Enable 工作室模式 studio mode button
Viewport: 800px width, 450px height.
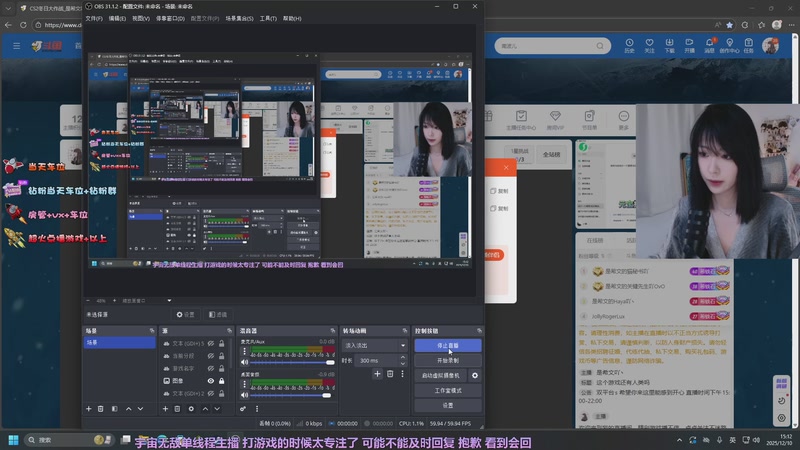448,390
